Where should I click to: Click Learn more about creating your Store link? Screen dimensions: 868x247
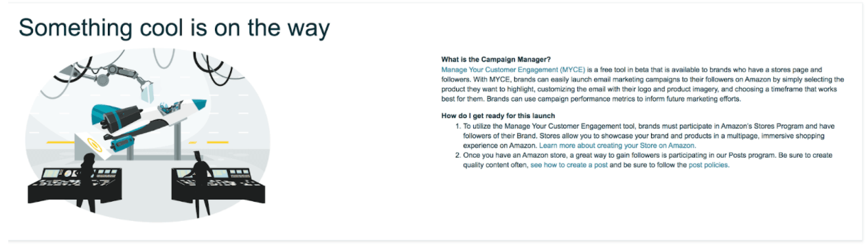(x=617, y=146)
